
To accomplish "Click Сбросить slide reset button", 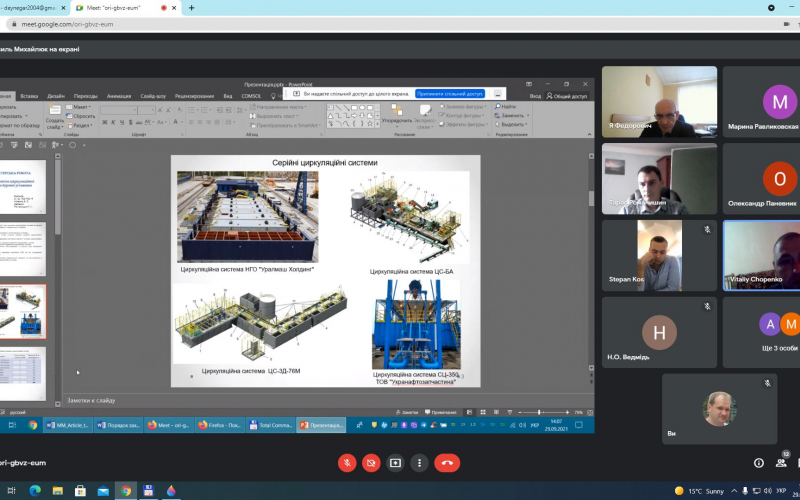I will (x=81, y=116).
